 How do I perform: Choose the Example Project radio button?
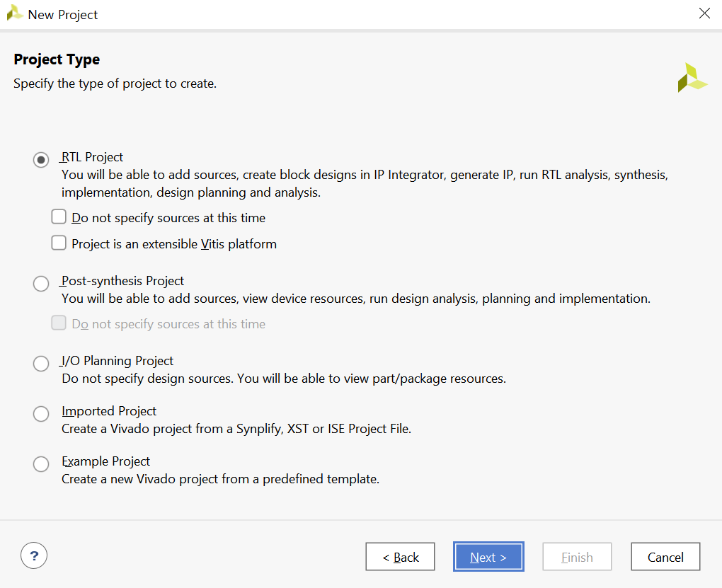[41, 464]
